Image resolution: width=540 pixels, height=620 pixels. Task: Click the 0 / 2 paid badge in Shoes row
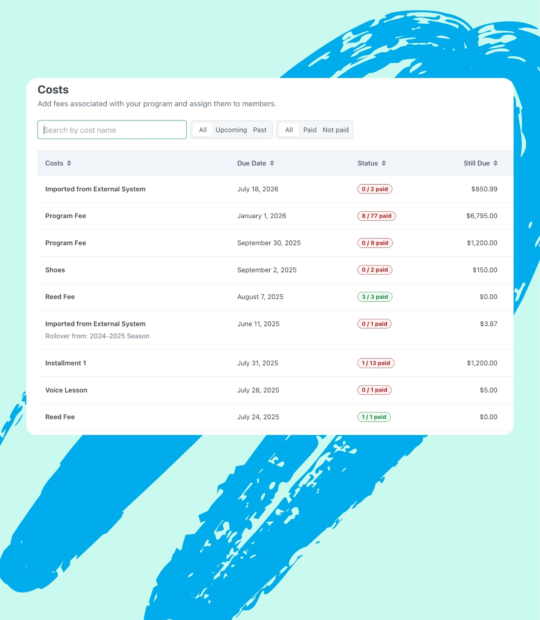tap(375, 270)
